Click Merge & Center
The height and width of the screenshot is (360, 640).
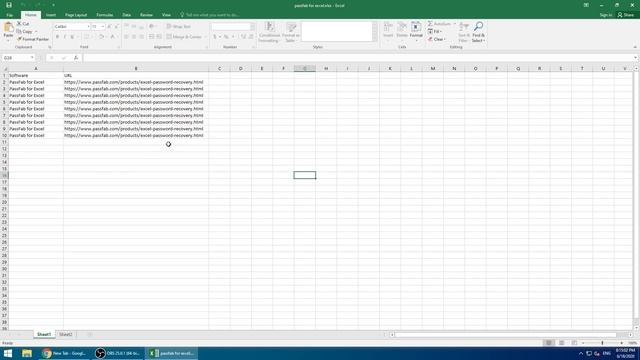[x=184, y=37]
